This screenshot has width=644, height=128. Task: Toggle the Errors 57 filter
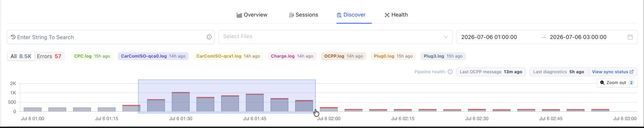point(49,56)
